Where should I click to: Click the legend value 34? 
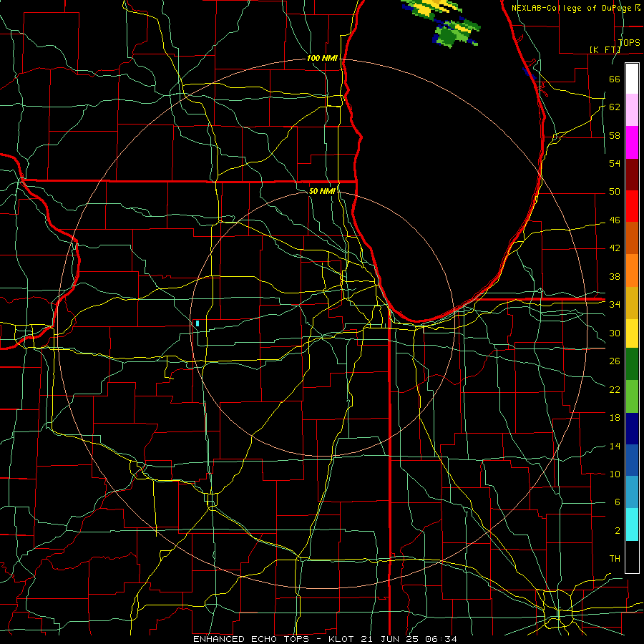tap(615, 304)
